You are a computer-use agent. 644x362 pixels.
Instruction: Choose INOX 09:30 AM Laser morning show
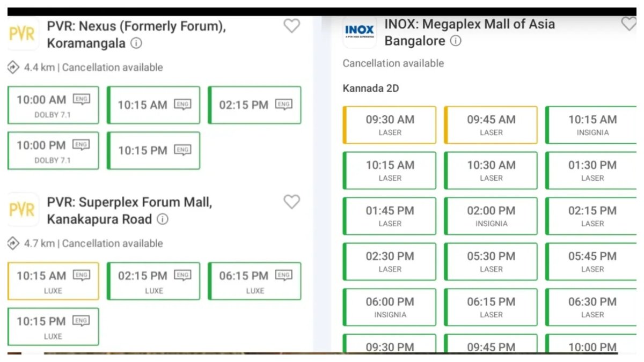click(x=390, y=125)
